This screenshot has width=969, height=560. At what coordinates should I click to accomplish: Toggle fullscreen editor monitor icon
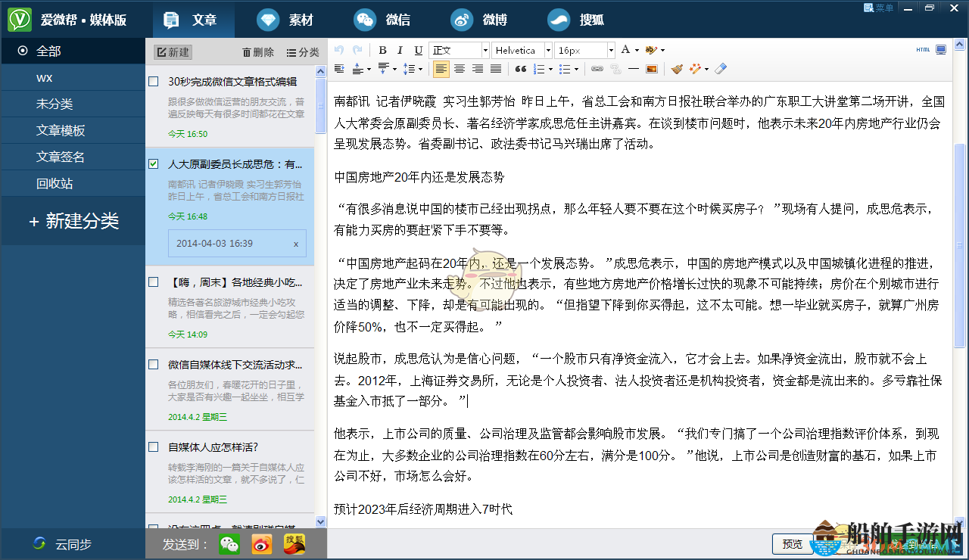tap(941, 50)
